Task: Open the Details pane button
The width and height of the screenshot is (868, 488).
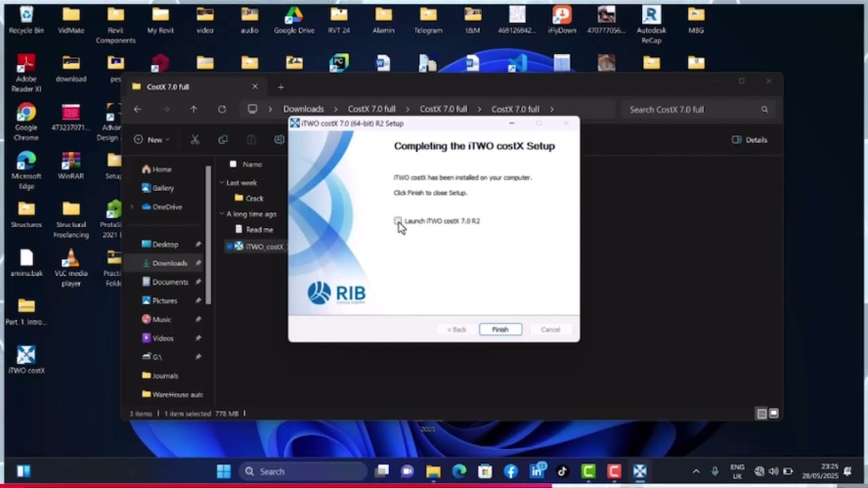Action: [749, 140]
